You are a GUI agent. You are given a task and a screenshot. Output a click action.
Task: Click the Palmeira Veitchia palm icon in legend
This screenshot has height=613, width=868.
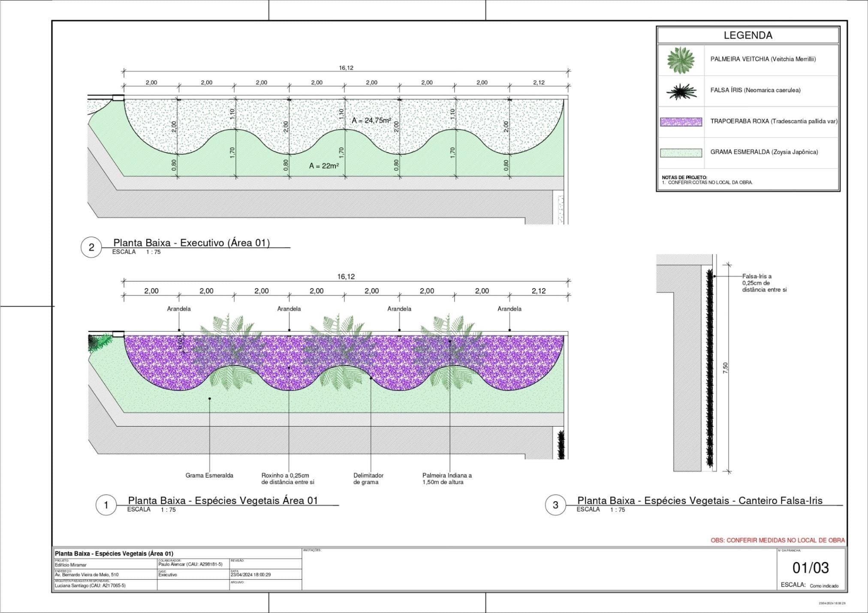tap(681, 60)
